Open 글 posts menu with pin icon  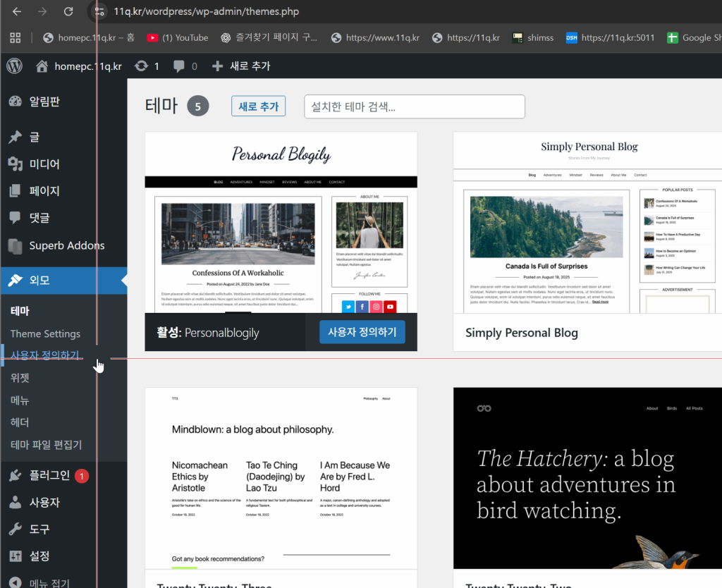click(63, 137)
